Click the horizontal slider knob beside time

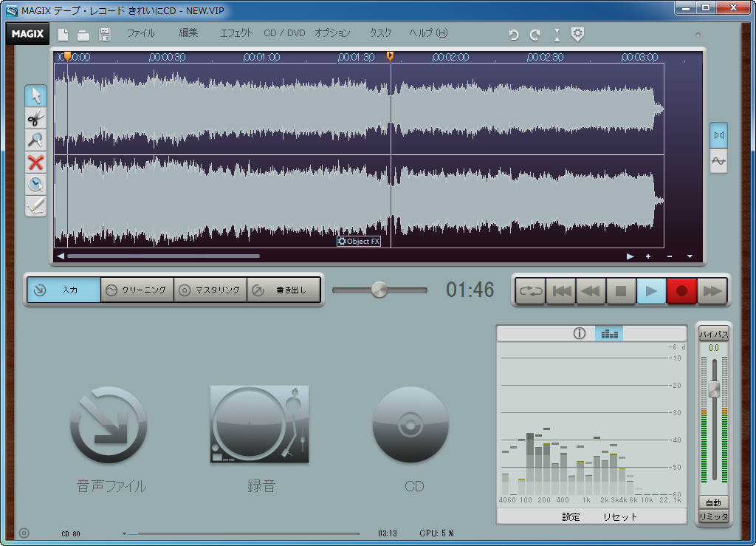click(x=379, y=290)
